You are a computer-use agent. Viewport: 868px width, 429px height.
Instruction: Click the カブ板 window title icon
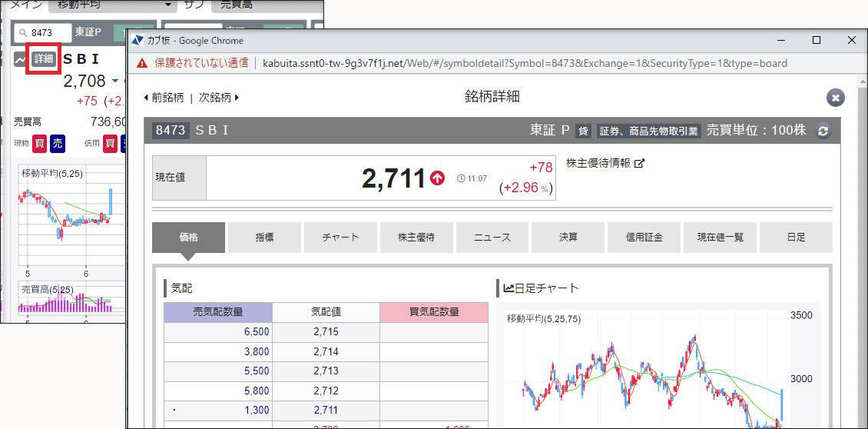[x=137, y=41]
